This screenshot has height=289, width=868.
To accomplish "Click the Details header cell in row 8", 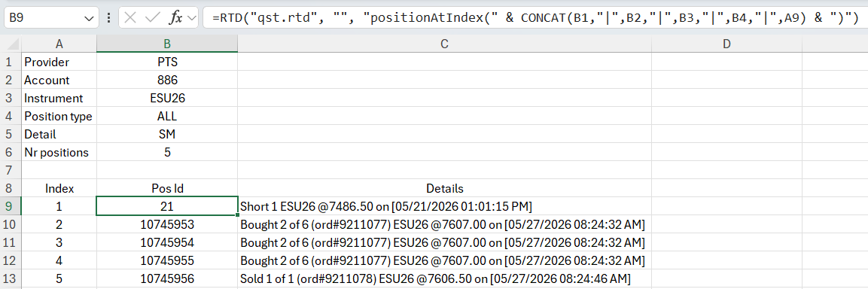I will [444, 188].
